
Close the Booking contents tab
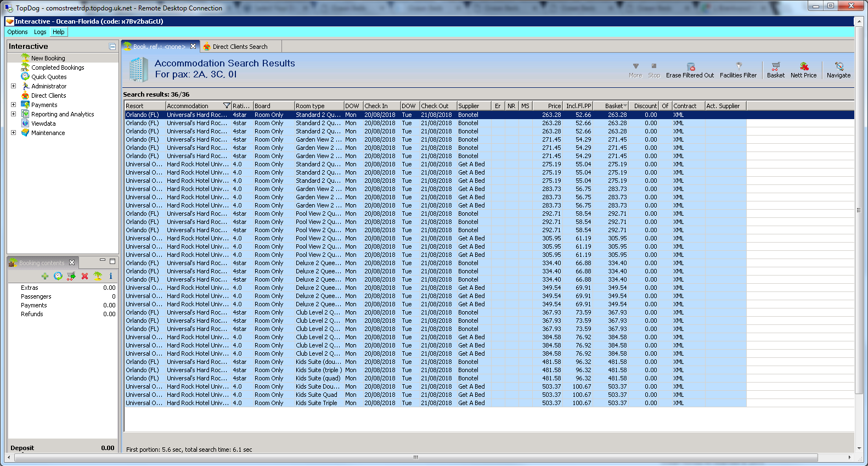(x=72, y=263)
